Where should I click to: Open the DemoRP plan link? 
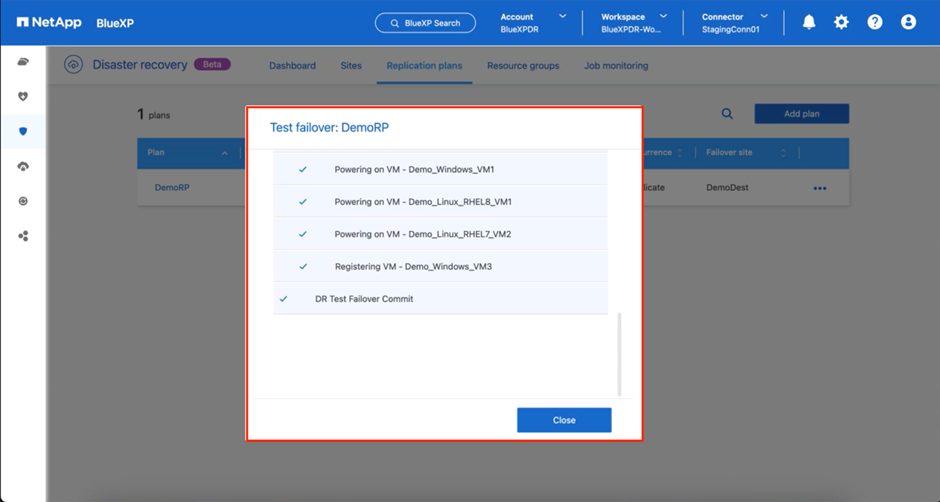pos(172,187)
